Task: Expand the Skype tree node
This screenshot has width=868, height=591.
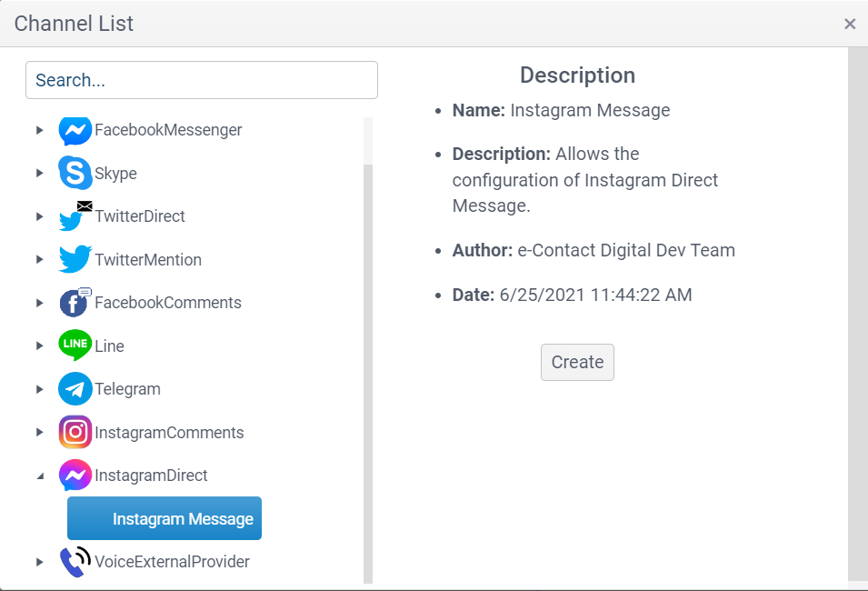Action: click(x=39, y=173)
